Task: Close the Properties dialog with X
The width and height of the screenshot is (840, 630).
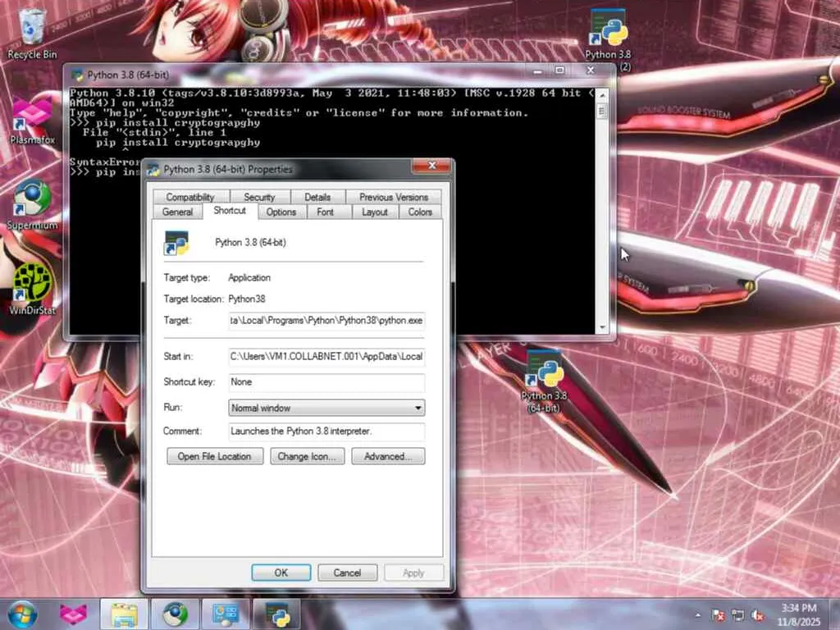Action: tap(432, 166)
